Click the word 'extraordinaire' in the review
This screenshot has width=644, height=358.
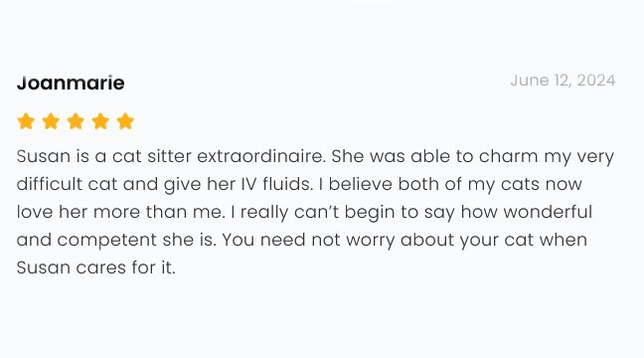pos(261,156)
